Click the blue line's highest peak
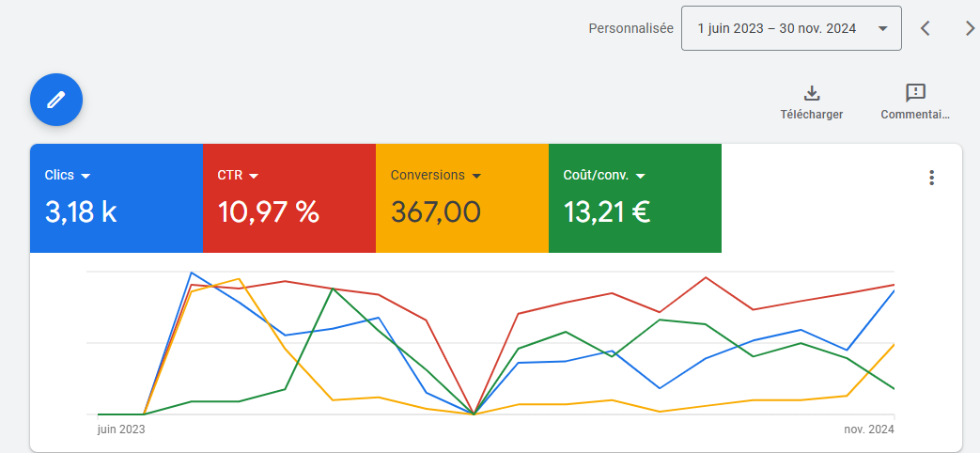 [x=192, y=273]
